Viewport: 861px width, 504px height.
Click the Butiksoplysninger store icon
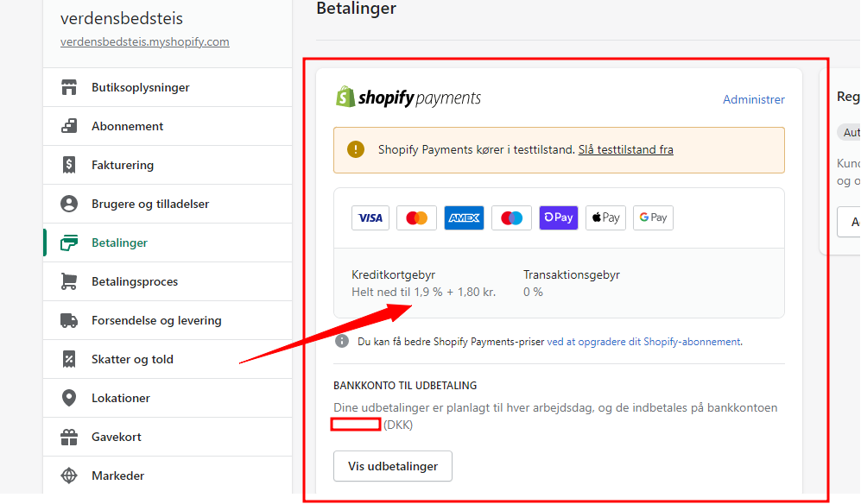(68, 87)
